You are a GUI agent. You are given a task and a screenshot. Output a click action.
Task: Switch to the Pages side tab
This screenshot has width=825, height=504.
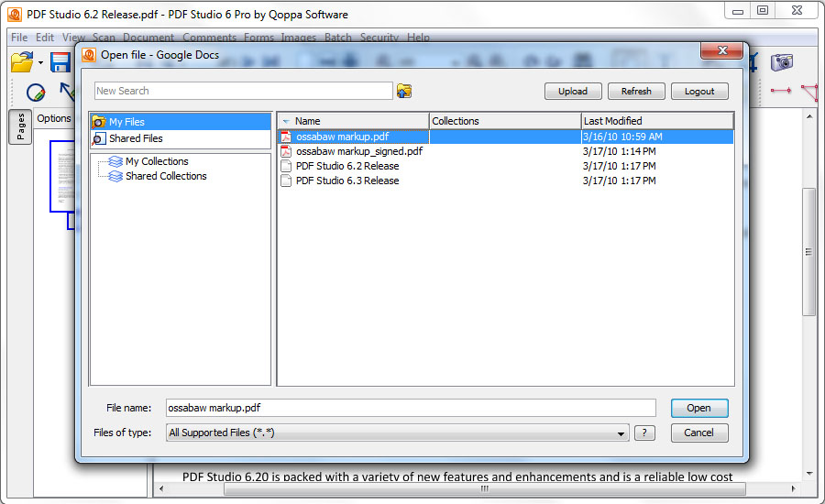tap(20, 126)
